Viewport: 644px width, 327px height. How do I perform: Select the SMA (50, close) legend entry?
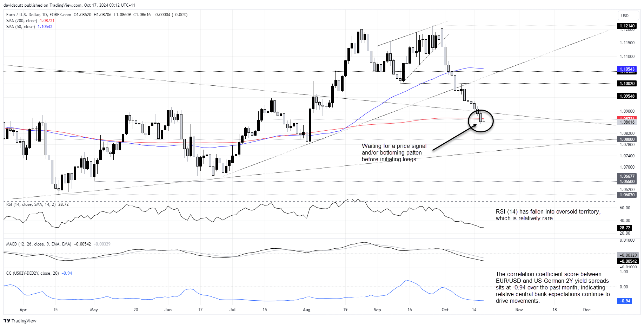click(29, 27)
